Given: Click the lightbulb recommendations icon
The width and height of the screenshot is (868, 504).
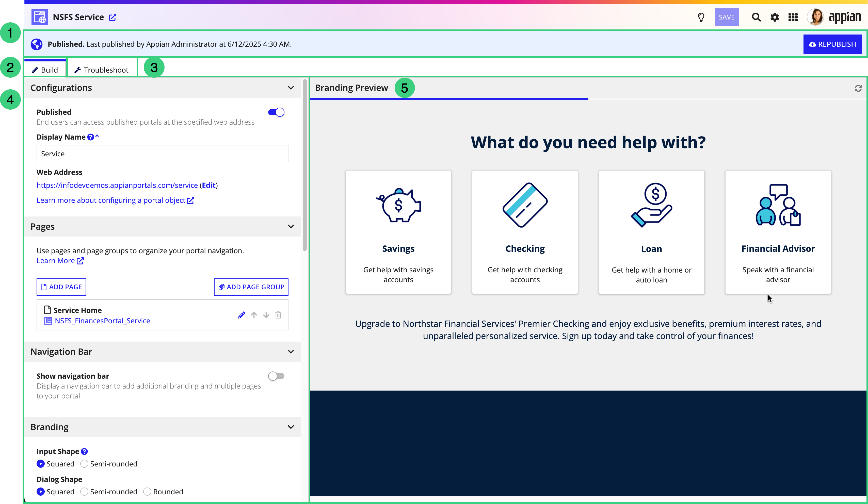Looking at the screenshot, I should (x=701, y=17).
